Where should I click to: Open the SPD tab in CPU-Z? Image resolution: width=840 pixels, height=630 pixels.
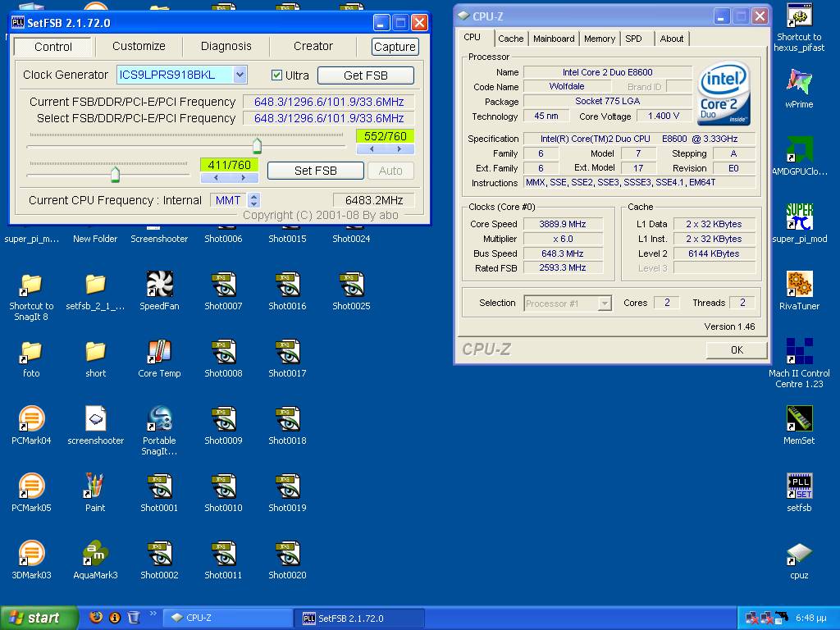click(x=634, y=39)
